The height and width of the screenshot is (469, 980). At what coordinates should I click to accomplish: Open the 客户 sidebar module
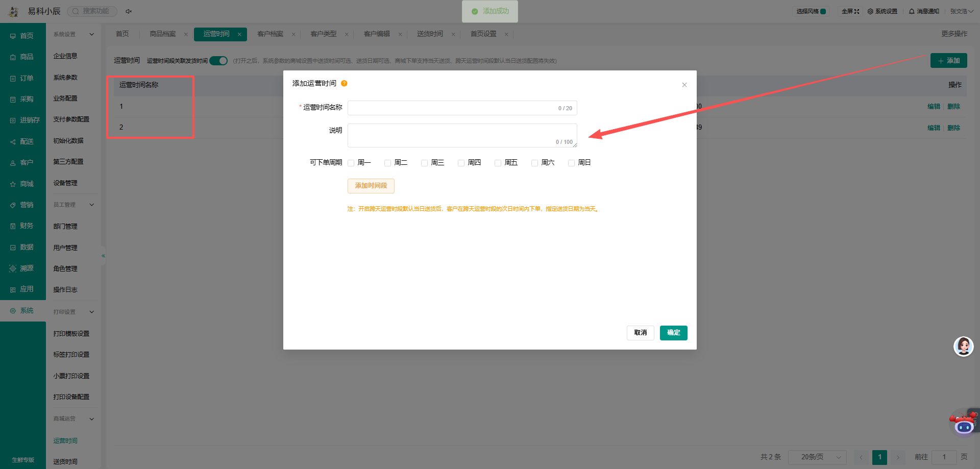click(x=22, y=162)
